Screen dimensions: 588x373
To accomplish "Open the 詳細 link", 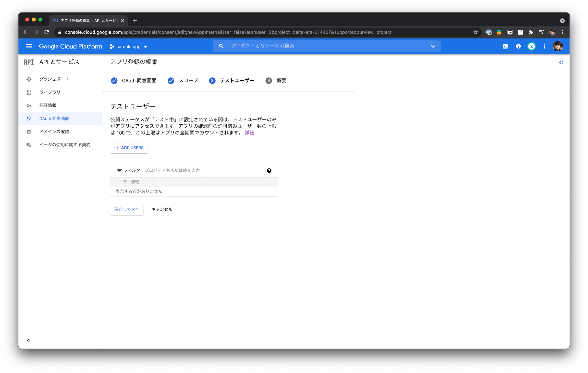I will tap(249, 133).
